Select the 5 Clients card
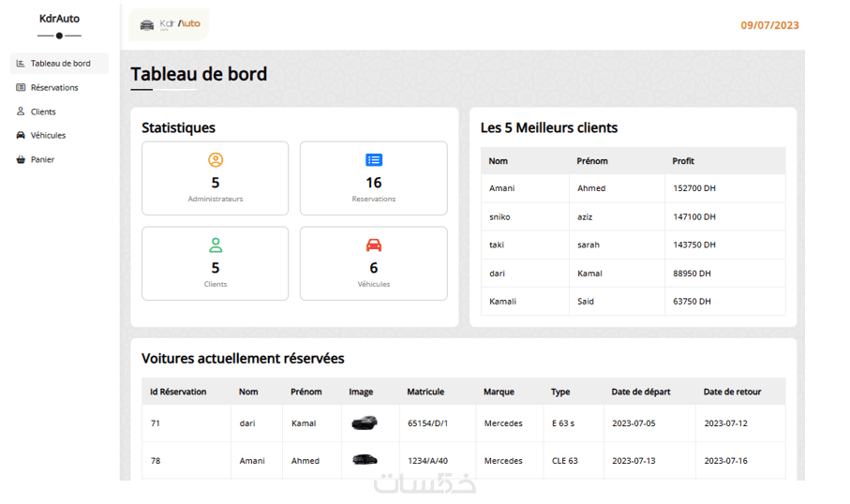Viewport: 850px width, 504px height. tap(216, 263)
